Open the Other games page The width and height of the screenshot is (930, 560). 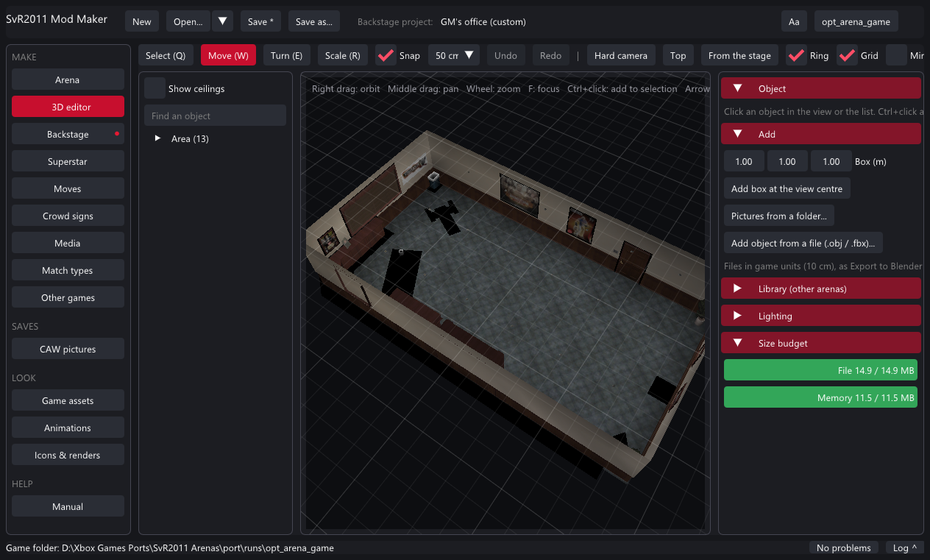[x=68, y=297]
